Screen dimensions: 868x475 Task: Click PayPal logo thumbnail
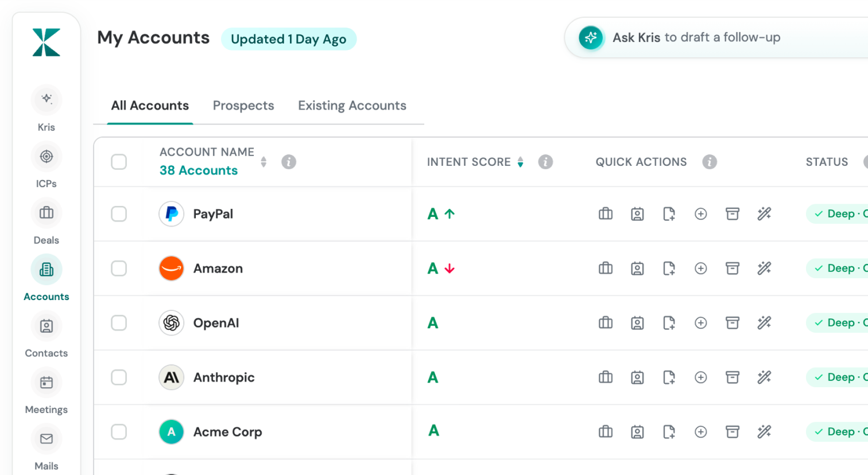pyautogui.click(x=171, y=214)
